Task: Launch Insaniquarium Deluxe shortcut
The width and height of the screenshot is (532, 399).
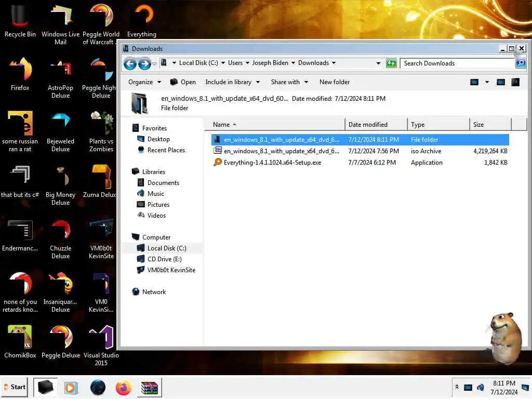Action: pos(60,292)
